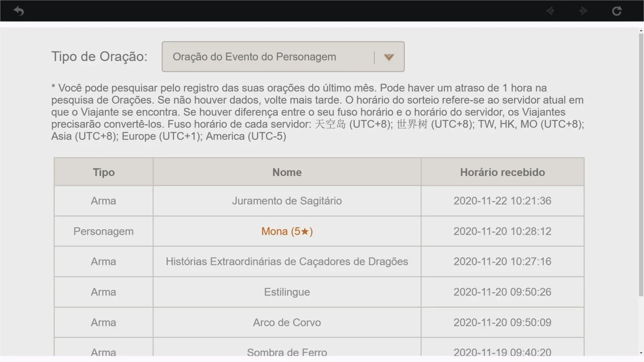Screen dimensions: 644x362
Task: Open the Tipo de Oração dropdown
Action: (283, 57)
